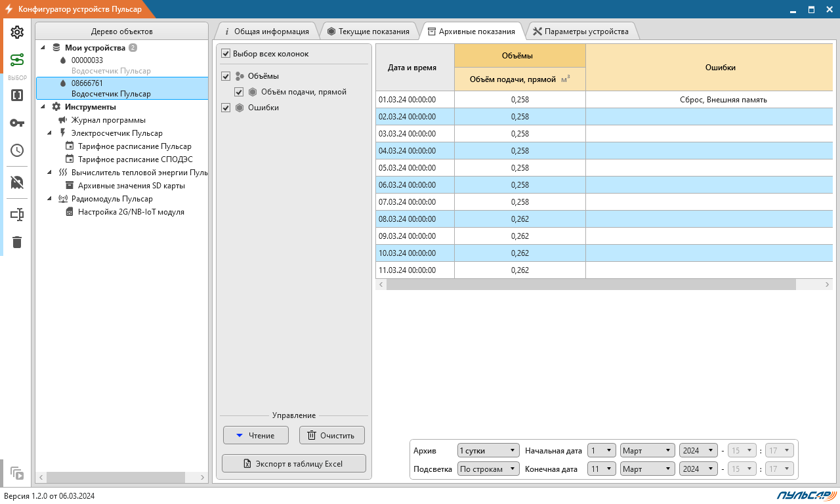Viewport: 840px width, 504px height.
Task: Click the rename device icon in sidebar
Action: pos(17,214)
